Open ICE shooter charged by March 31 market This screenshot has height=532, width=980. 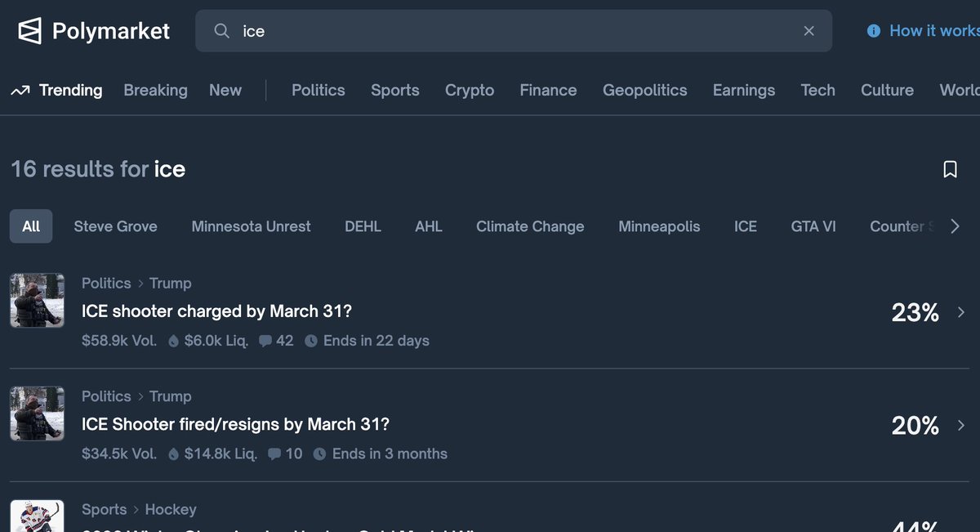click(x=216, y=311)
